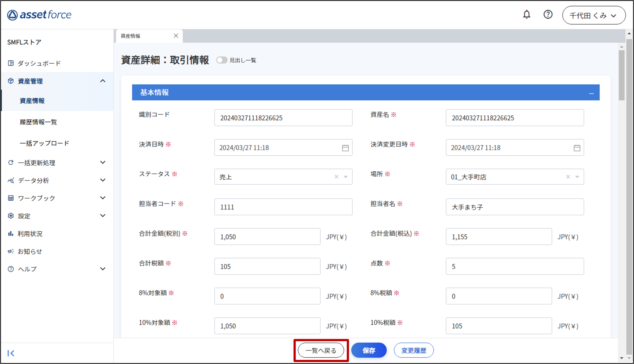Viewport: 634px width, 364px height.
Task: Open the 千代田くみ user menu
Action: (593, 16)
